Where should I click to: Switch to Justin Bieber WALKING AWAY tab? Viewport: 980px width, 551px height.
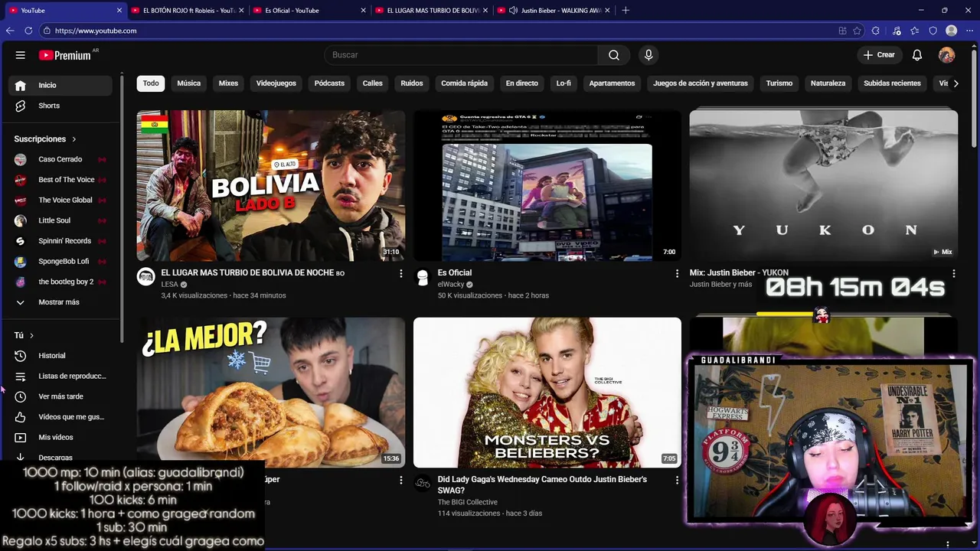(553, 11)
